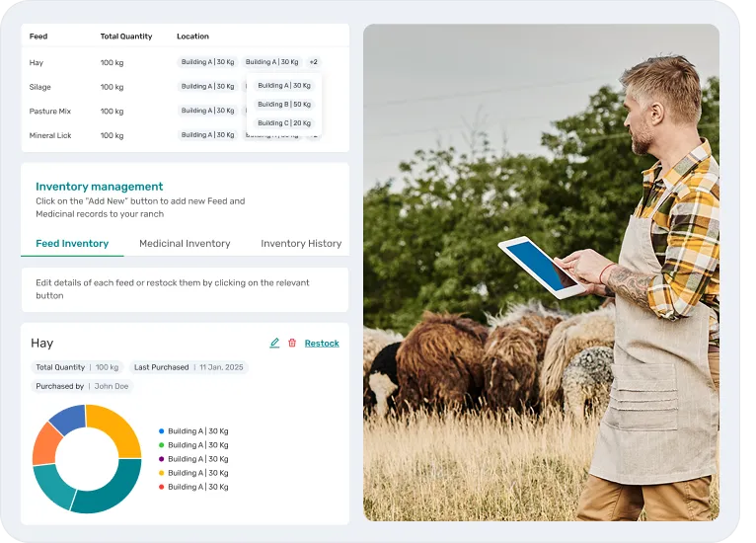Select the blue legend dot
The image size is (756, 543).
tap(161, 431)
